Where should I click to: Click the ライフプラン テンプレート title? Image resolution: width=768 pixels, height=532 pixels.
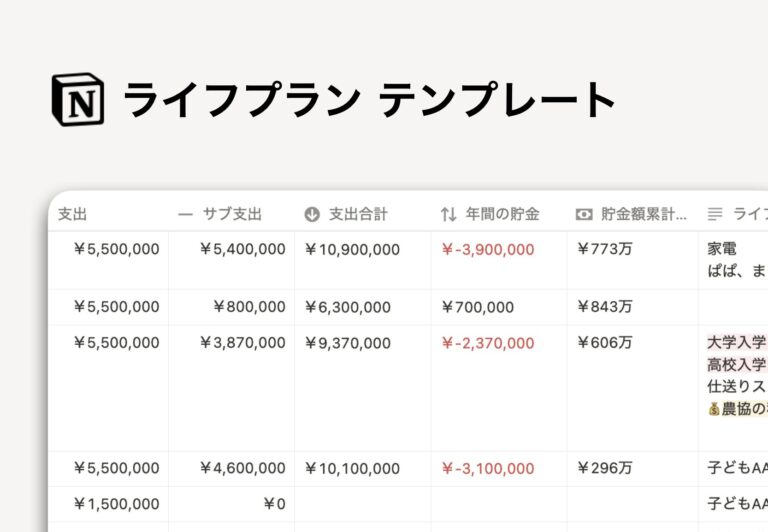[x=369, y=100]
